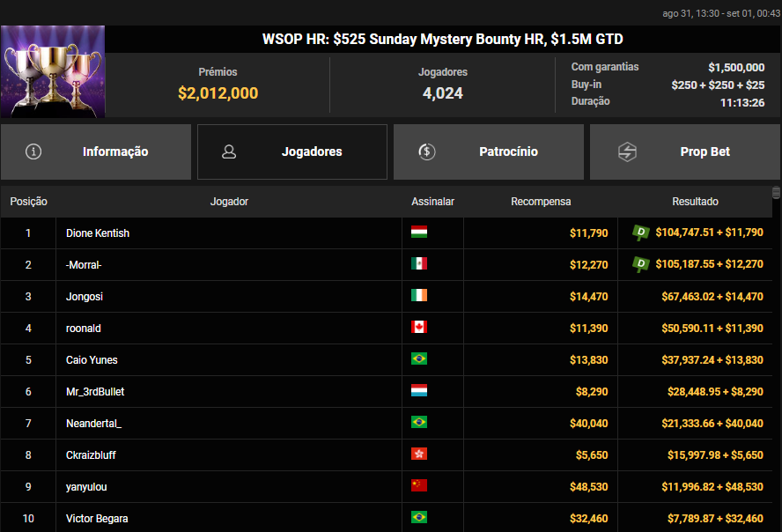Click position number 10 in the list
This screenshot has width=782, height=532.
coord(28,519)
